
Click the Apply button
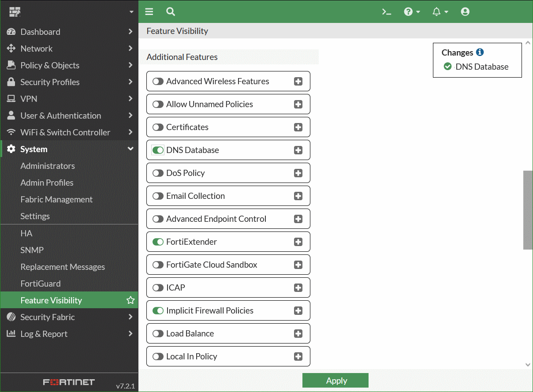point(335,381)
